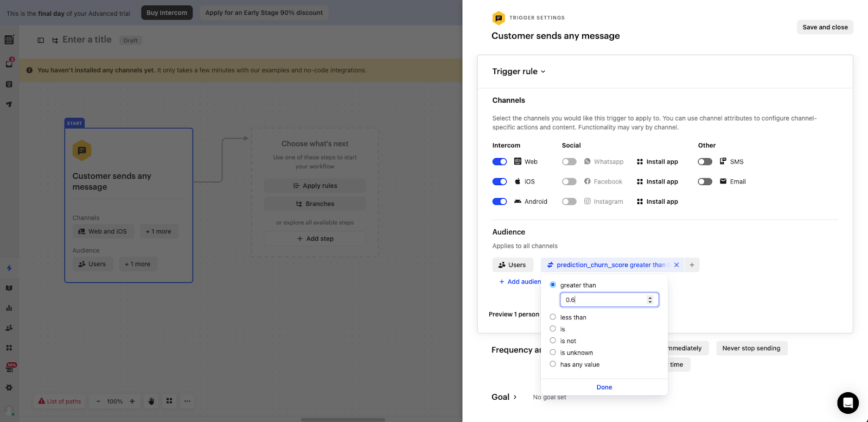Open the Contacts people icon in sidebar
868x422 pixels.
pos(9,328)
